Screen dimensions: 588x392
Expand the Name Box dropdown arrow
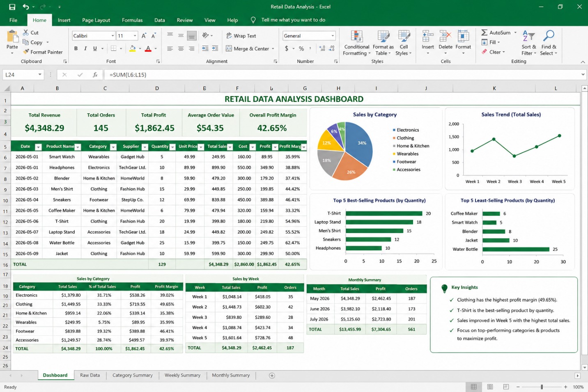click(x=40, y=75)
